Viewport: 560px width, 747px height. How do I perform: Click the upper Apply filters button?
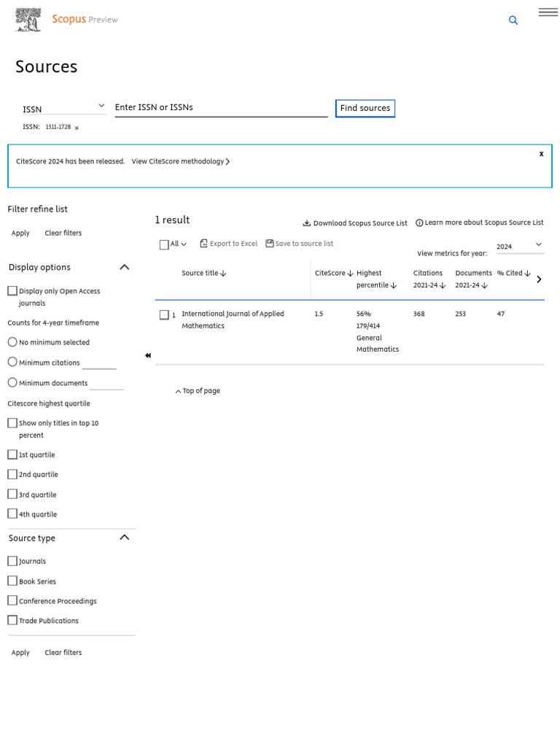[20, 233]
